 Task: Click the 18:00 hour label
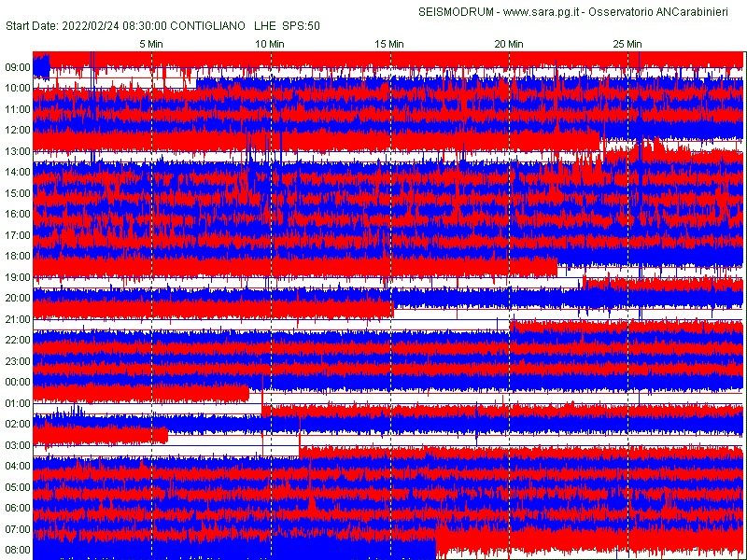pyautogui.click(x=17, y=256)
